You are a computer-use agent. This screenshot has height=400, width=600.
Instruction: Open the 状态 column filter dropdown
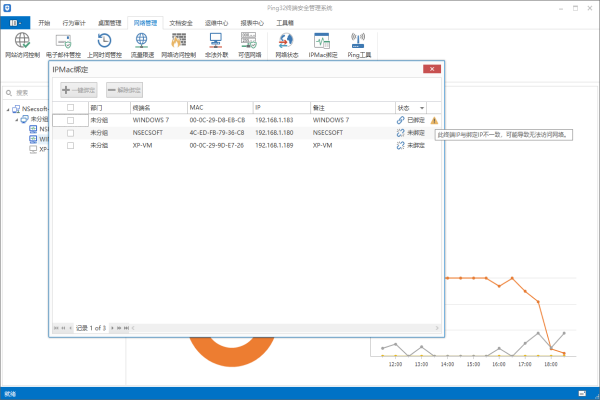tap(423, 107)
